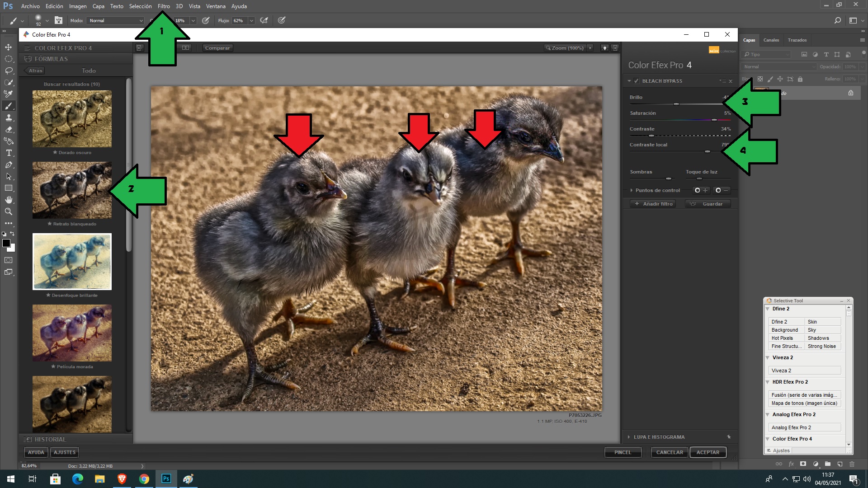The height and width of the screenshot is (488, 868).
Task: Switch to the Trazados tab
Action: pyautogui.click(x=797, y=40)
